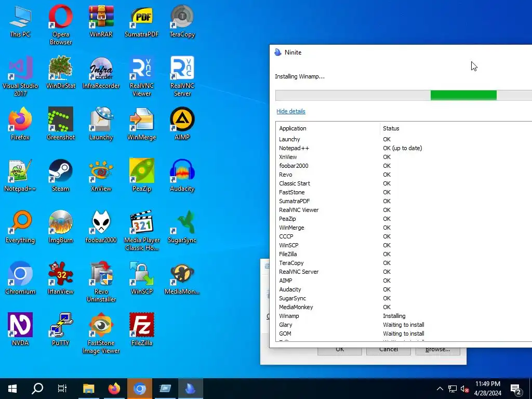Screen dimensions: 532x399
Task: Click Hide details link in Ninite
Action: tap(291, 111)
